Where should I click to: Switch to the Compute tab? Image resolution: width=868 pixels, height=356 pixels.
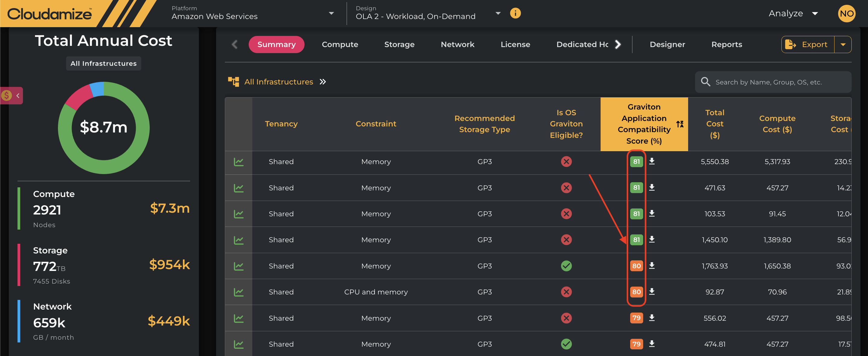tap(340, 44)
